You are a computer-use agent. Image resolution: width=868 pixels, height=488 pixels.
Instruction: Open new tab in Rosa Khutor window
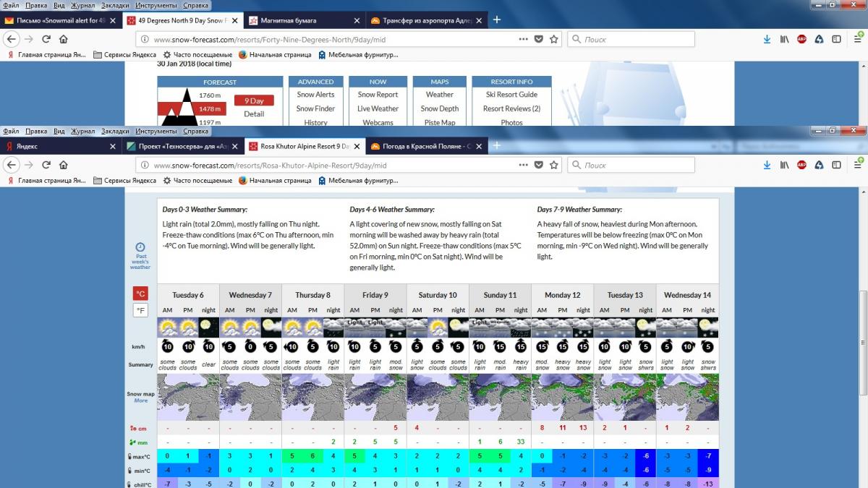pyautogui.click(x=496, y=145)
